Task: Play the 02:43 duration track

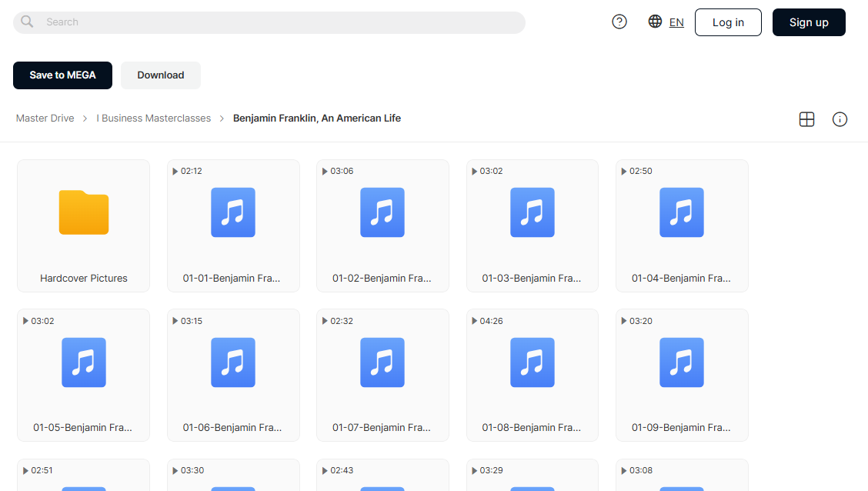Action: click(x=337, y=470)
